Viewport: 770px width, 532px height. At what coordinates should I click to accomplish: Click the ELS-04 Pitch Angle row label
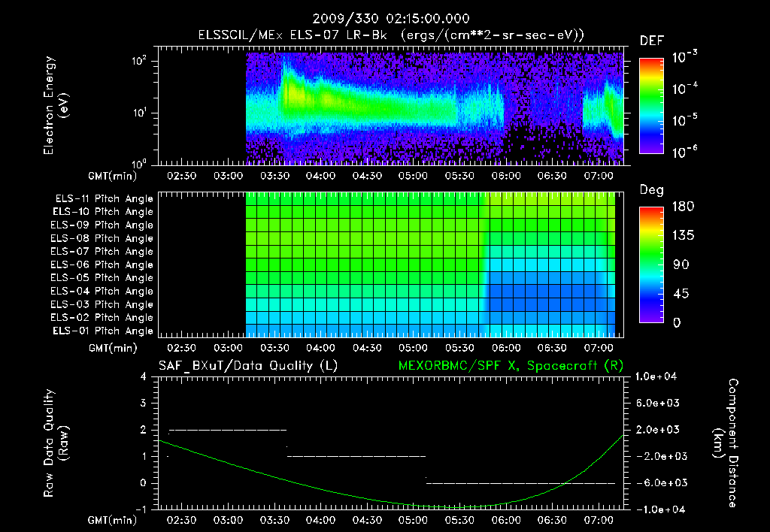point(102,292)
